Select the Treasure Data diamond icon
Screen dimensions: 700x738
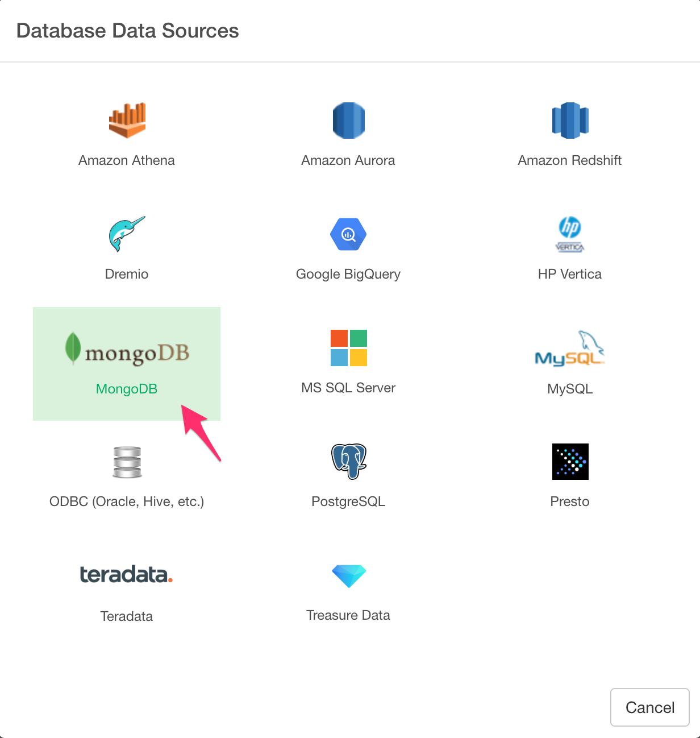(348, 576)
